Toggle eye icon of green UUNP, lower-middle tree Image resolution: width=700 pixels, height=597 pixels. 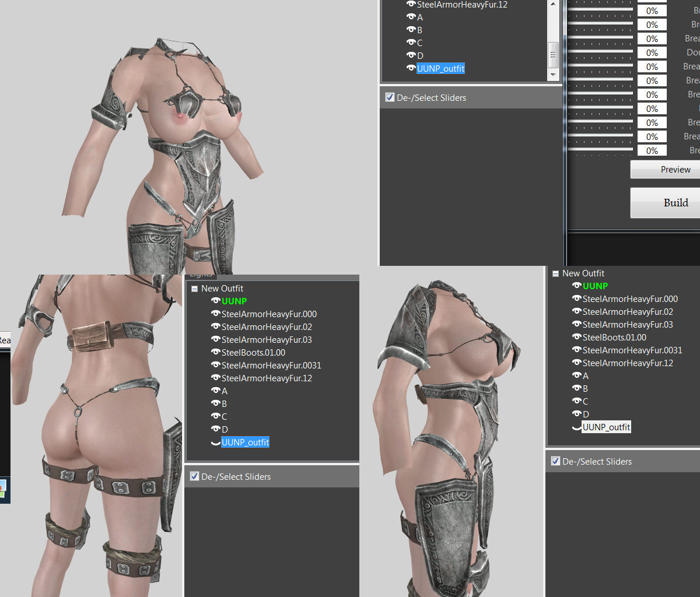(x=216, y=301)
